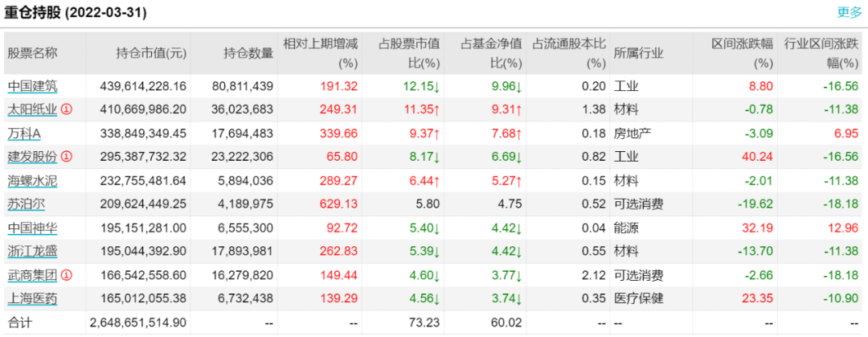Select the 32.19 interval change for 中国神华
The image size is (868, 337).
pyautogui.click(x=757, y=228)
